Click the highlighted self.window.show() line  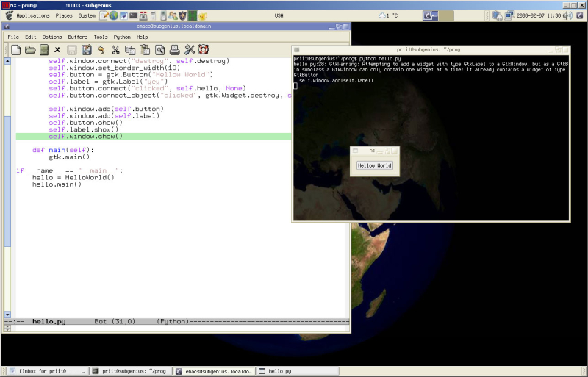pos(154,137)
